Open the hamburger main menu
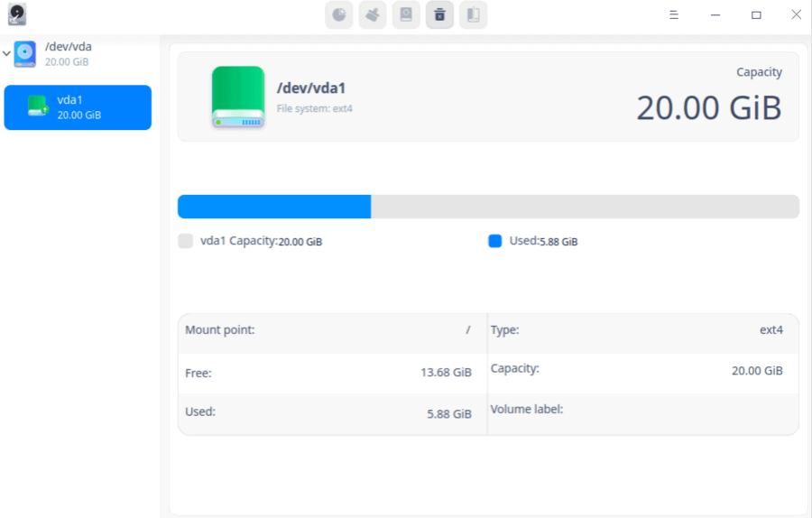The width and height of the screenshot is (812, 518). coord(674,15)
